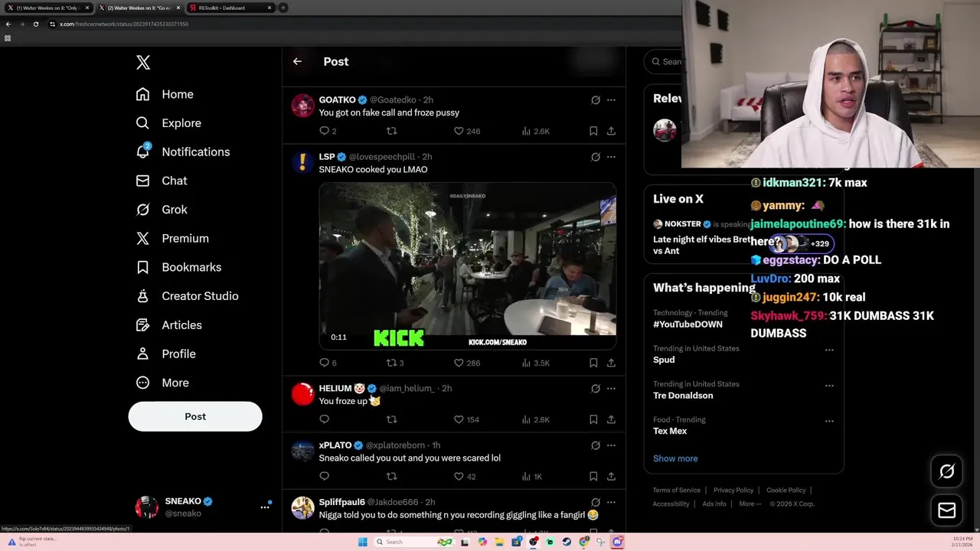The image size is (980, 551).
Task: Like GOATKO's post with 246 likes
Action: click(467, 131)
